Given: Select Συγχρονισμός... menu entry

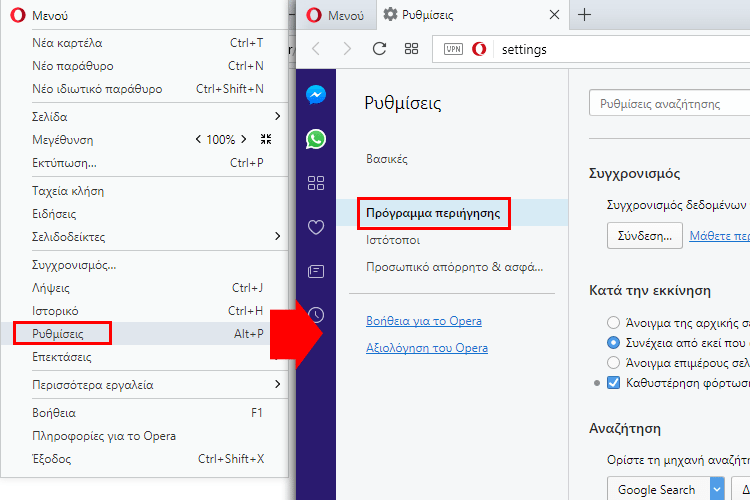Looking at the screenshot, I should (x=144, y=265).
